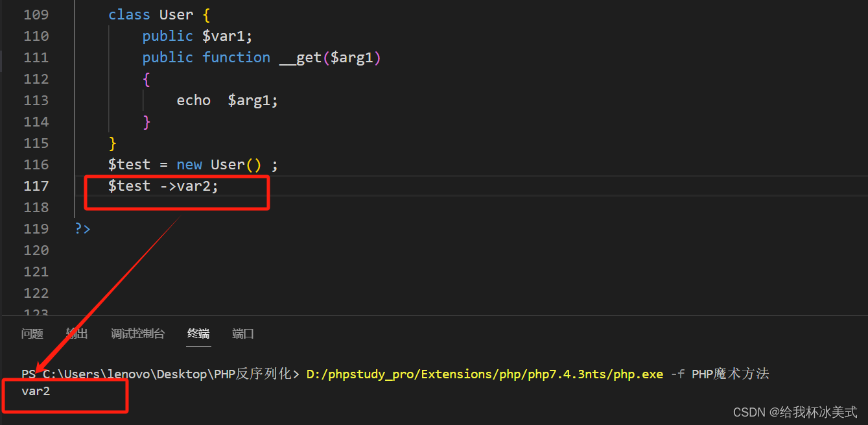Open the 输出 (Output) panel tab

[76, 334]
